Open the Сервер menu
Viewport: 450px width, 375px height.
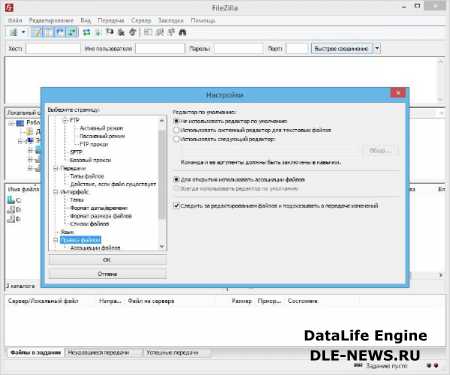(141, 20)
